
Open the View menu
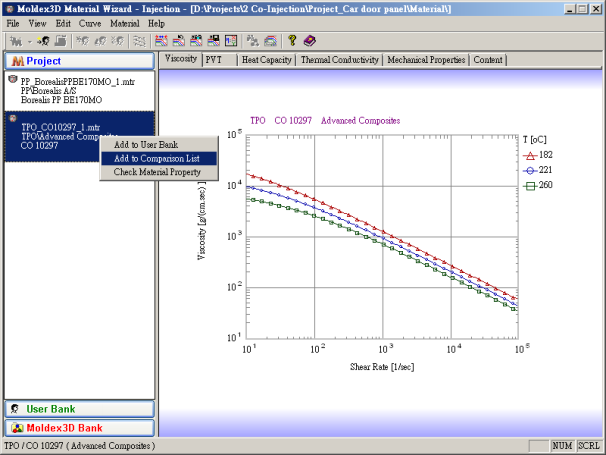pyautogui.click(x=37, y=24)
